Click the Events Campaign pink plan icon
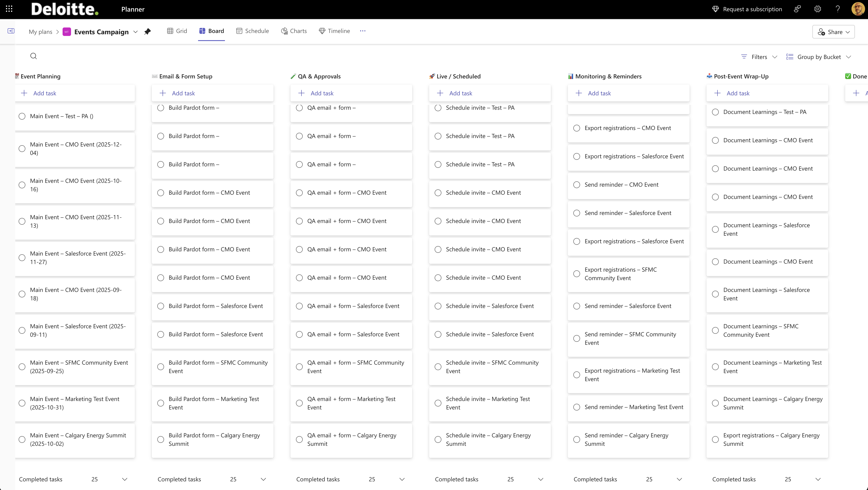The image size is (868, 490). (67, 32)
